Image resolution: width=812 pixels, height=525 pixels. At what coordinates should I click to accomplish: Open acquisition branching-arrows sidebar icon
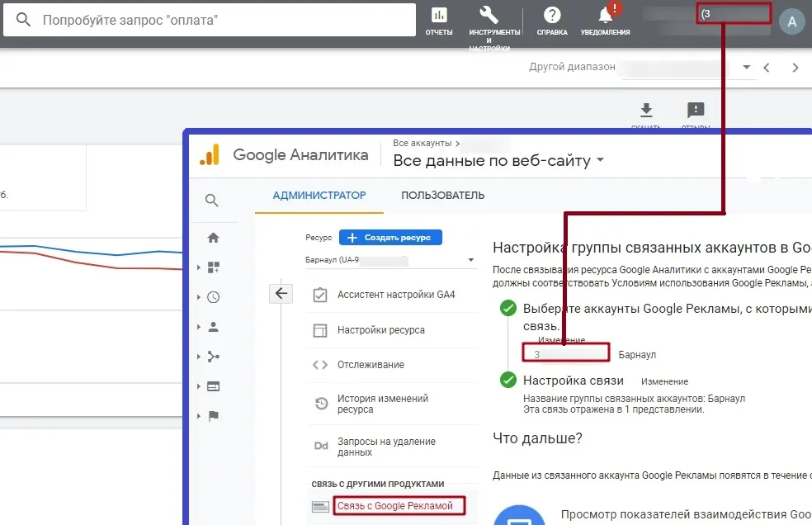tap(214, 357)
